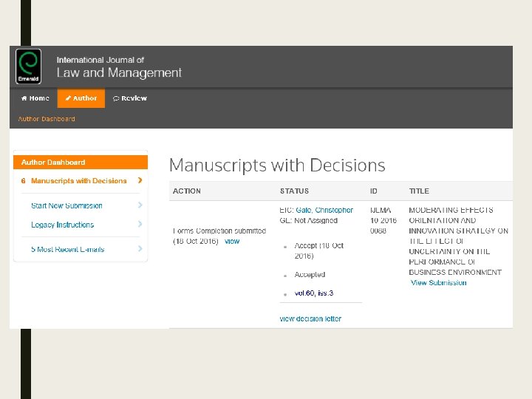The width and height of the screenshot is (532, 399).
Task: Open Legacy Instructions link
Action: [x=62, y=225]
